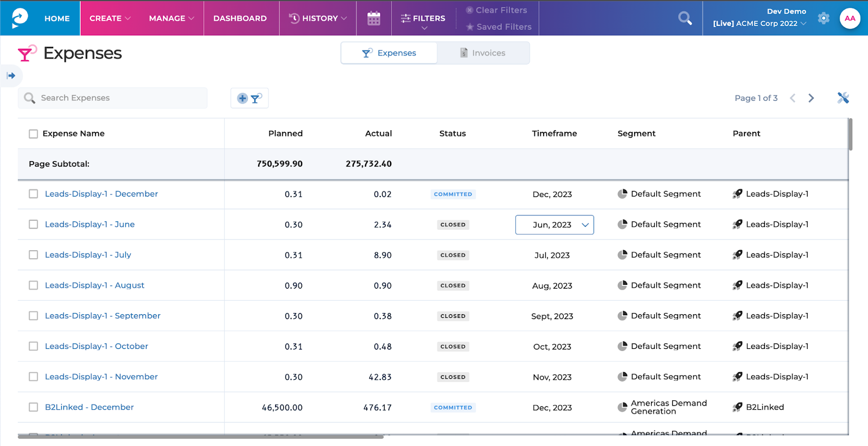This screenshot has height=446, width=868.
Task: Click the Planned column header
Action: click(x=285, y=133)
